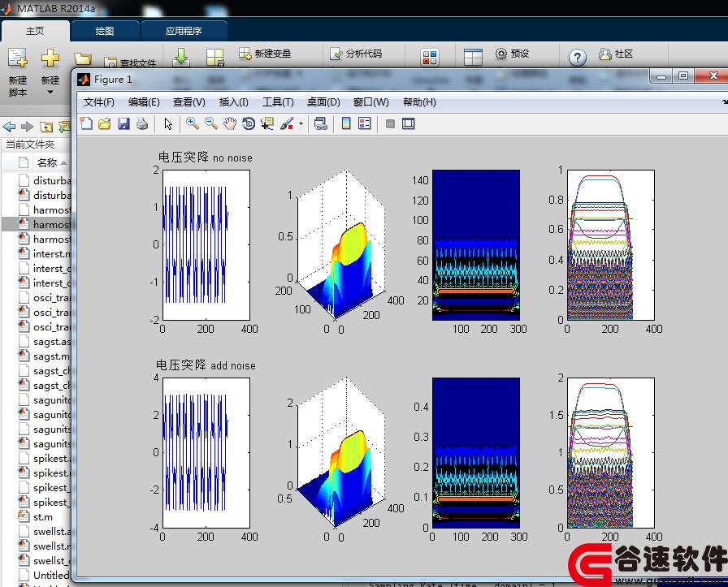Select the Data Cursor tool

click(267, 123)
